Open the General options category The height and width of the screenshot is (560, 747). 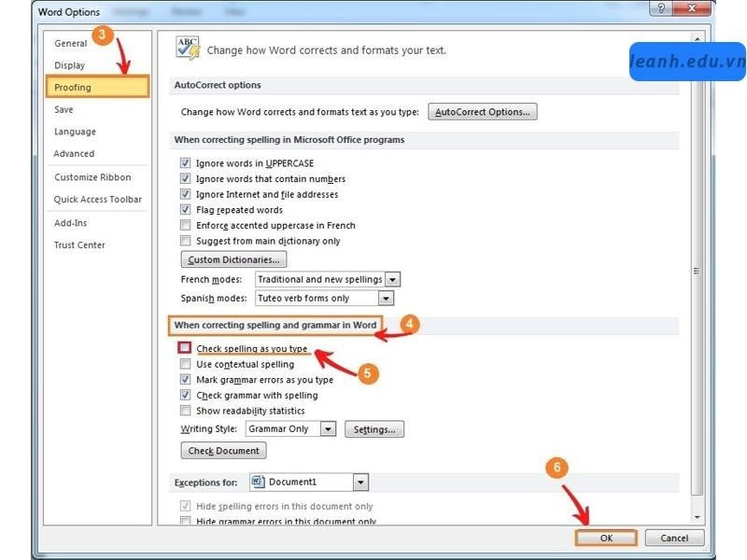(71, 43)
